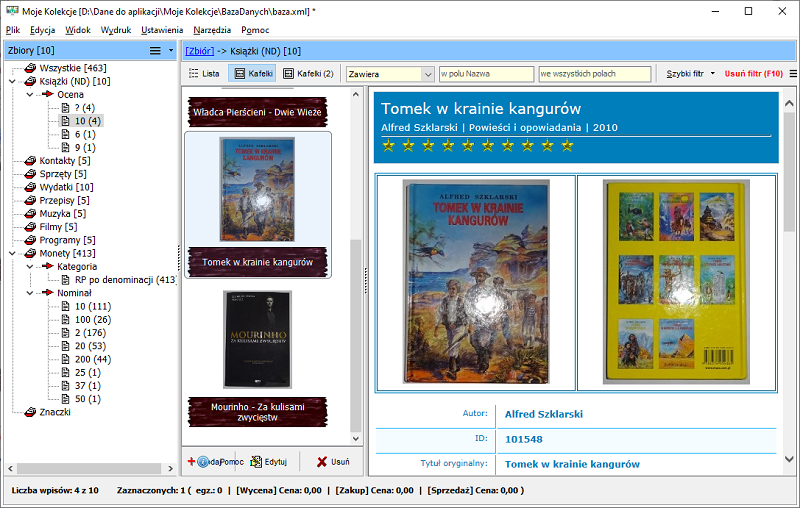Open the Wydruk menu
This screenshot has height=508, width=800.
coord(116,30)
